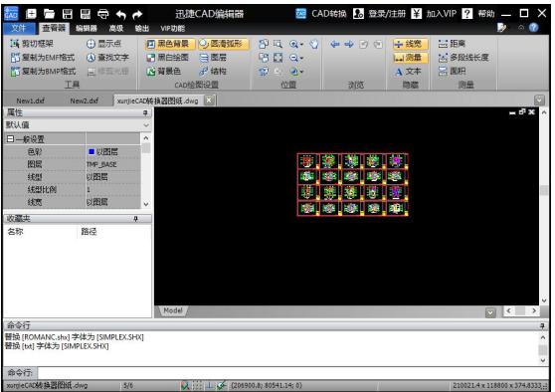Toggle the grid icon in status bar
Image resolution: width=555 pixels, height=392 pixels.
198,386
